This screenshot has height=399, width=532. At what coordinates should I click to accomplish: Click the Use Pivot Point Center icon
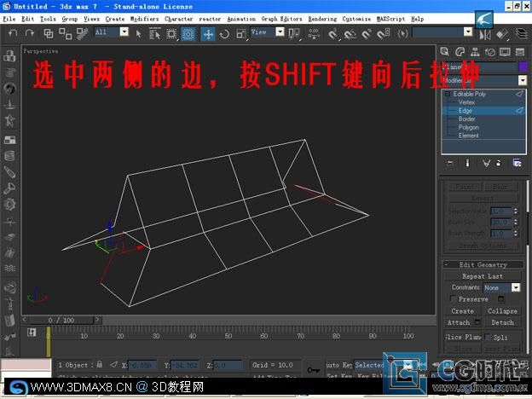(x=294, y=34)
